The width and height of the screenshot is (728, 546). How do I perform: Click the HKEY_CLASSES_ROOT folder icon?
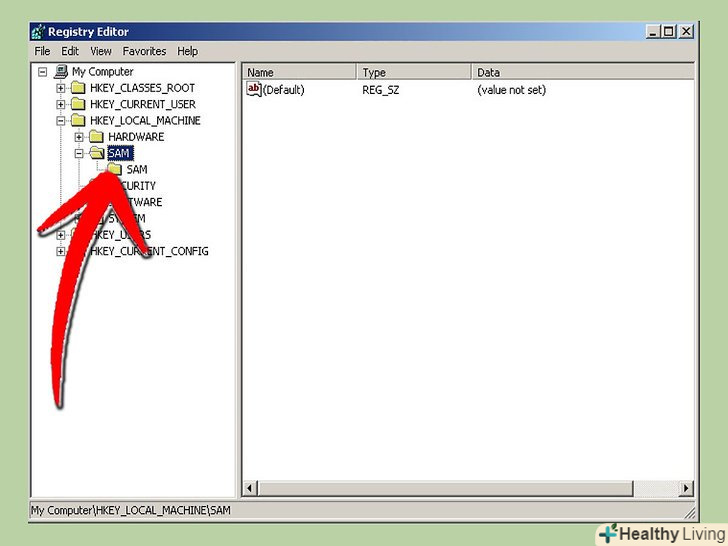(x=78, y=88)
